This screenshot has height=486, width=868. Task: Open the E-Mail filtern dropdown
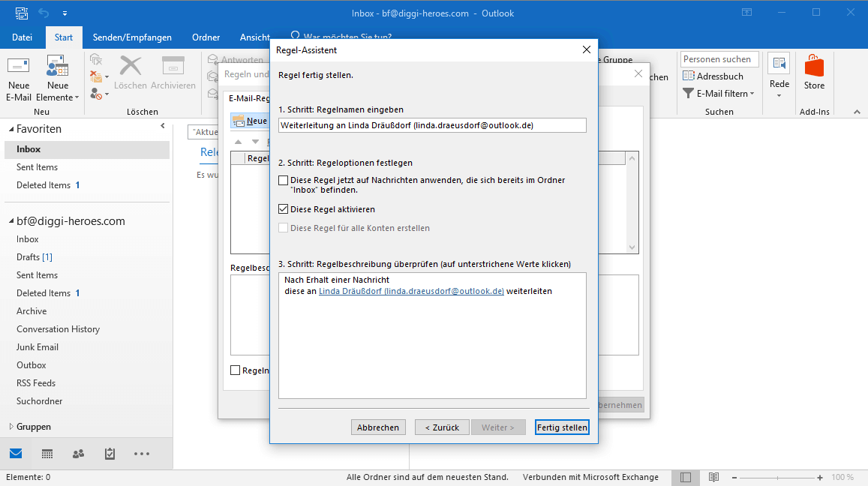click(x=719, y=94)
